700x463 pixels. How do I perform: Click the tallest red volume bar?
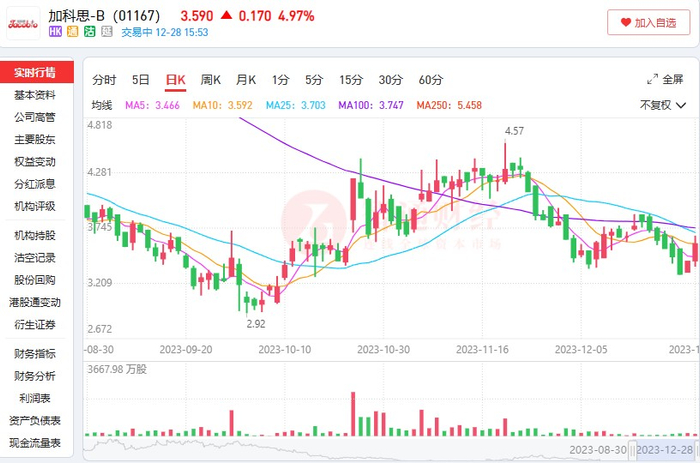click(x=353, y=414)
